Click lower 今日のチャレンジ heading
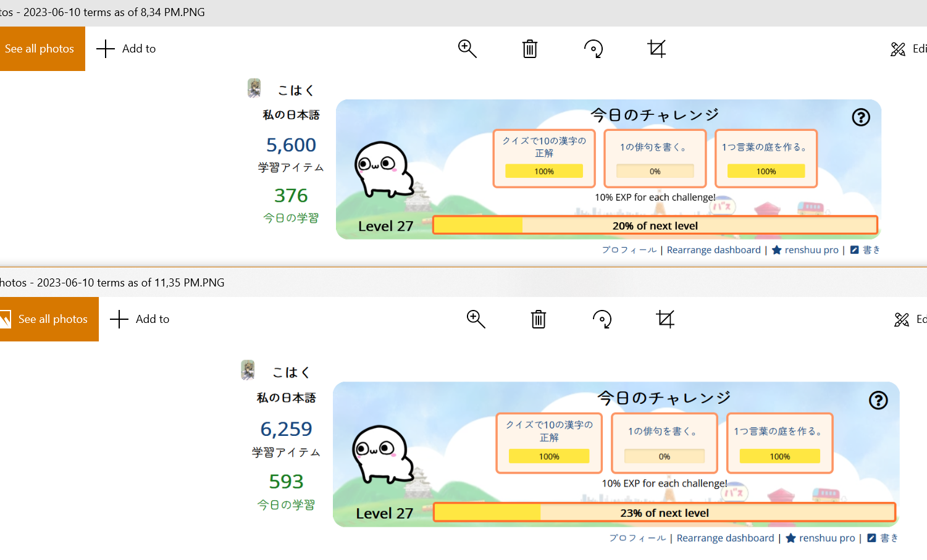The image size is (927, 560). [664, 398]
